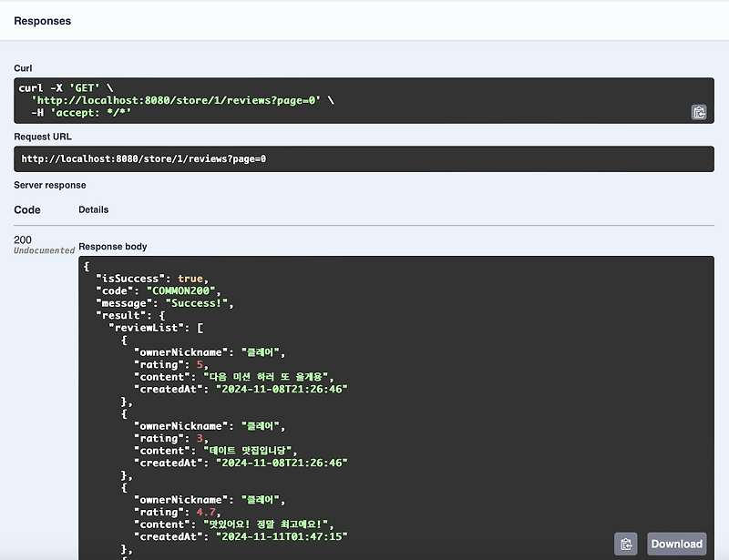The image size is (729, 560).
Task: Click the Responses section header
Action: pos(43,20)
